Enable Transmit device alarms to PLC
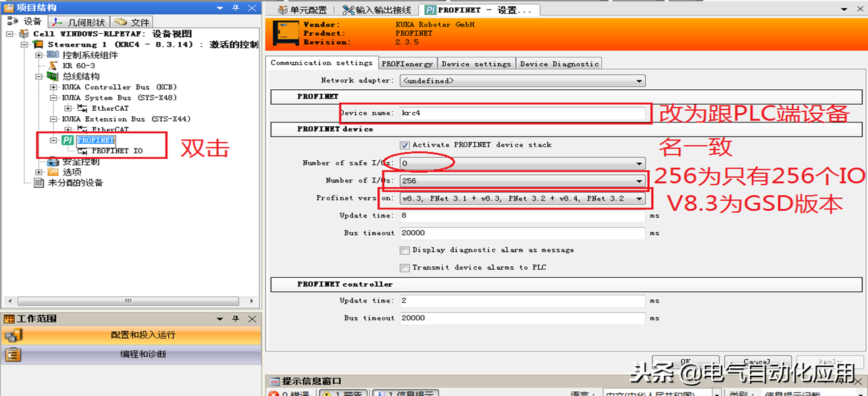The image size is (868, 396). [405, 268]
